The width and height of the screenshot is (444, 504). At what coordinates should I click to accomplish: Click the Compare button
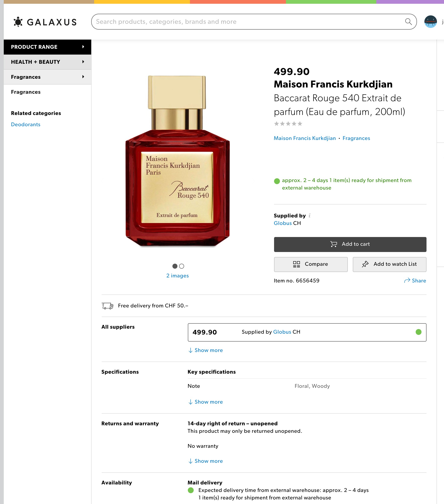[311, 264]
